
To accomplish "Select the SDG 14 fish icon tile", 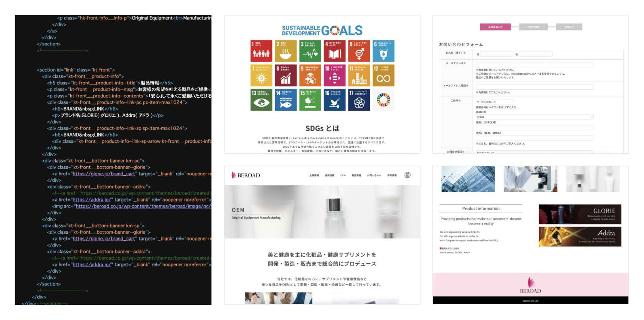I will click(x=285, y=100).
